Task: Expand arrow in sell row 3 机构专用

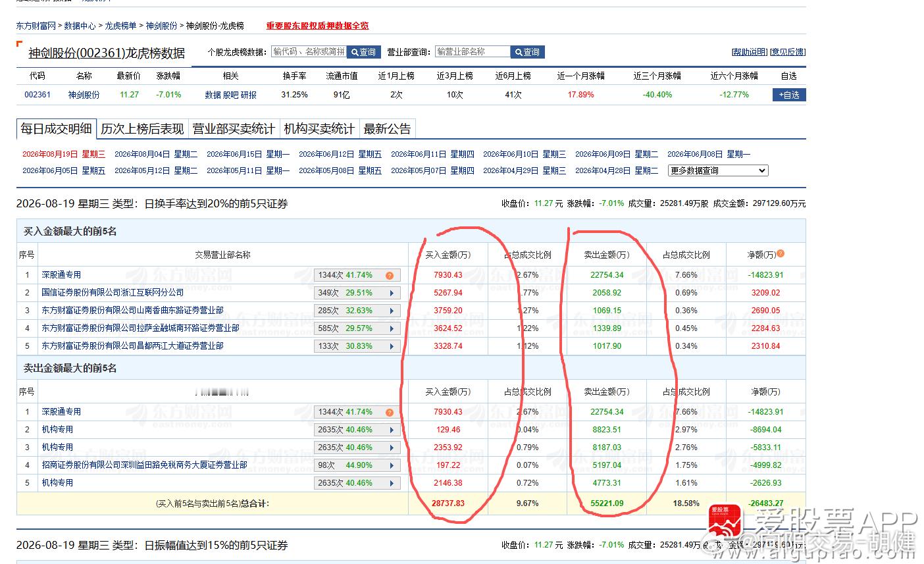Action: point(392,448)
